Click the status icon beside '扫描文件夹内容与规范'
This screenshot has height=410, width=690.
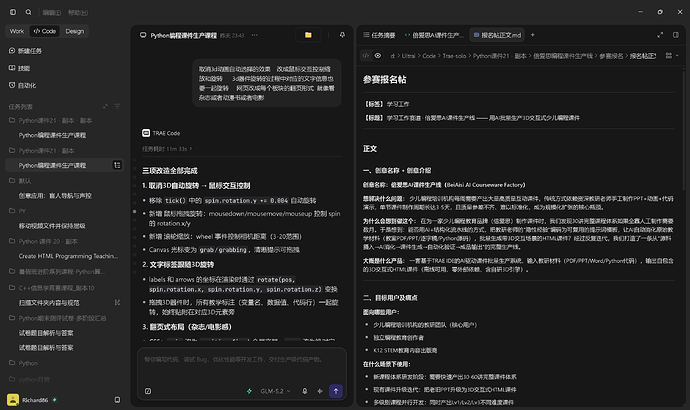117,303
